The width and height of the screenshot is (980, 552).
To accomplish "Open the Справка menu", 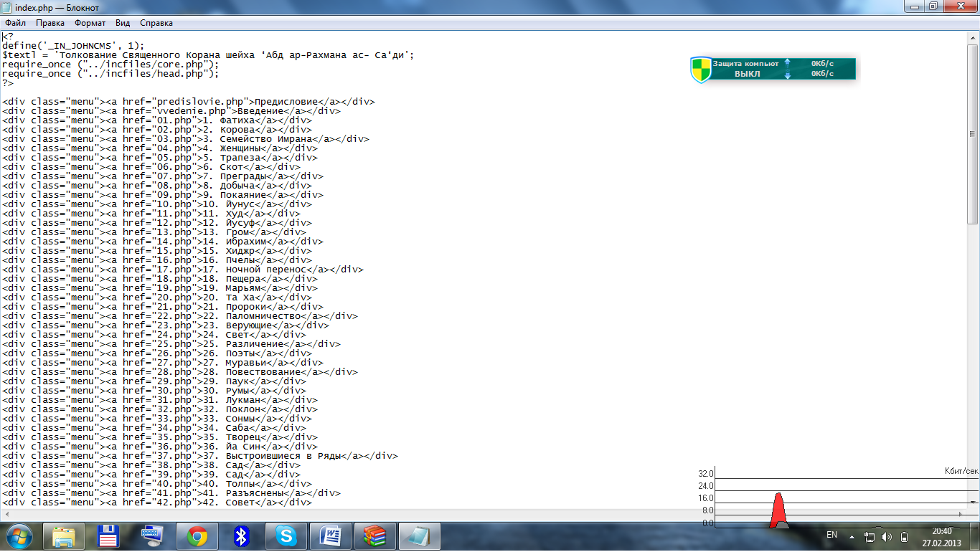I will 156,23.
